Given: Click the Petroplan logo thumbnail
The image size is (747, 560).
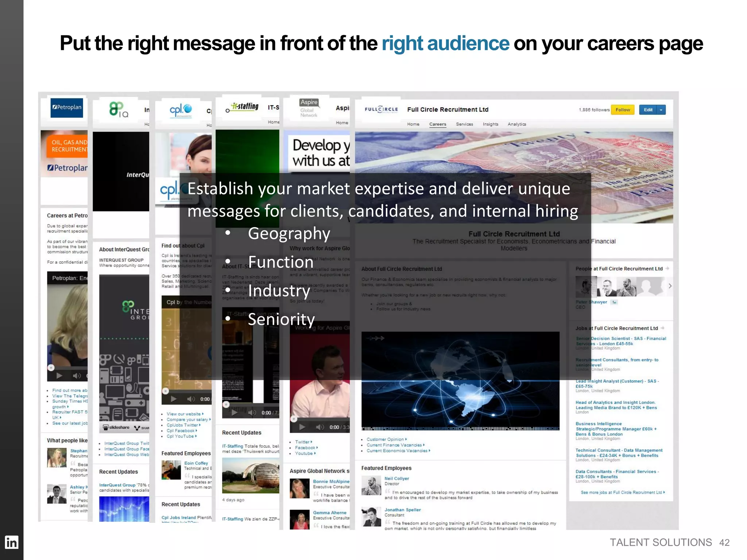Looking at the screenshot, I should click(67, 108).
